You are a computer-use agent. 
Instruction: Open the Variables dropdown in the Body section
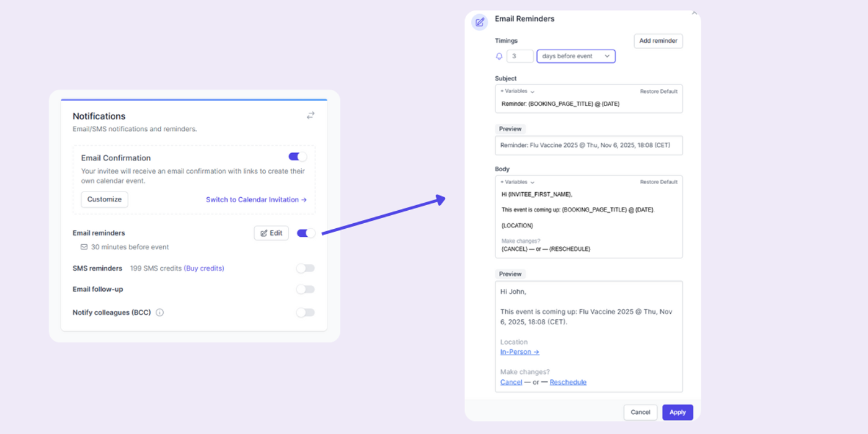point(515,182)
